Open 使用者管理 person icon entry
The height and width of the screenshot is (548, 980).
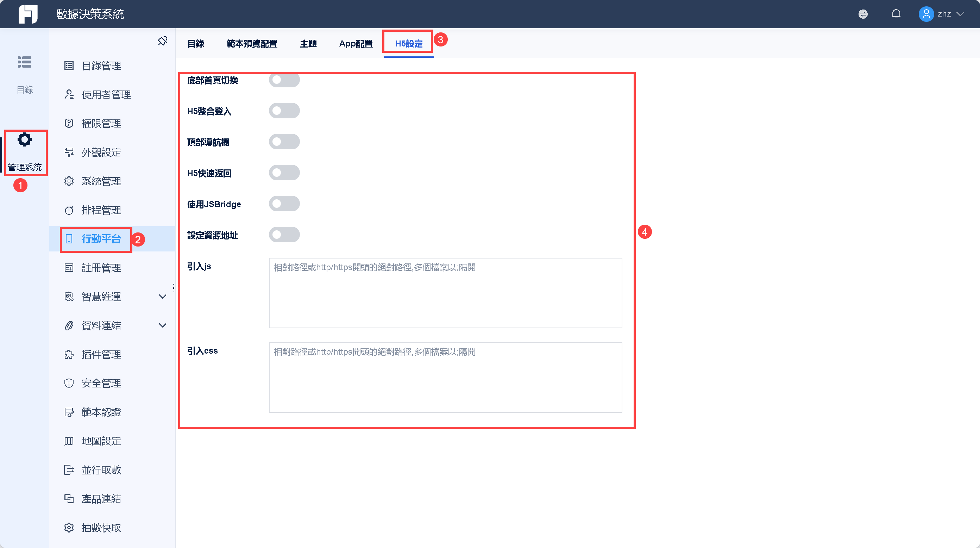69,94
